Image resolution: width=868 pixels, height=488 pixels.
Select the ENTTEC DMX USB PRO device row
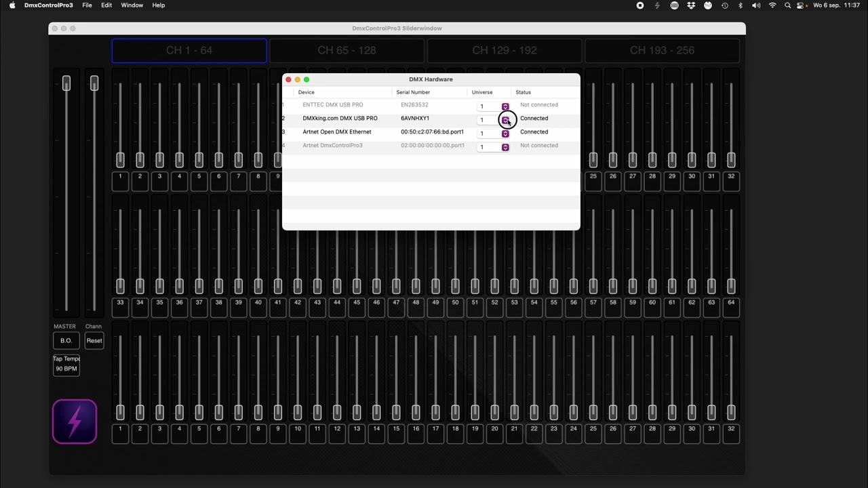pos(431,105)
